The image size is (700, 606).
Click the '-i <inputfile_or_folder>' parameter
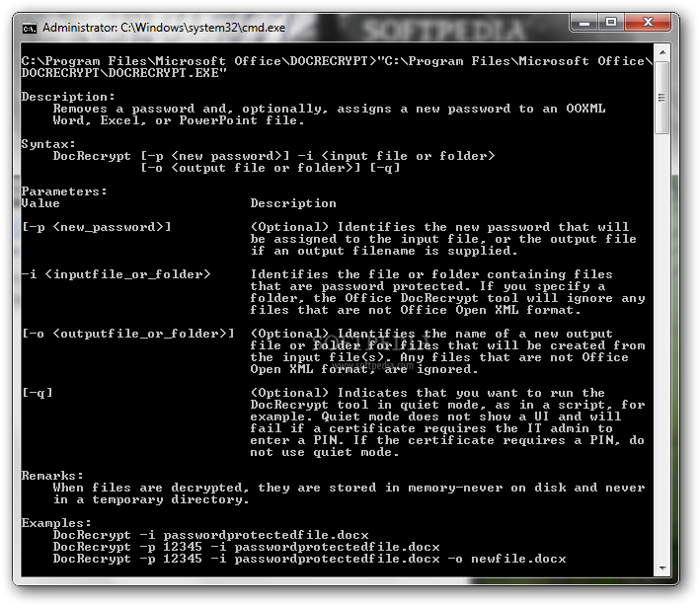click(117, 274)
